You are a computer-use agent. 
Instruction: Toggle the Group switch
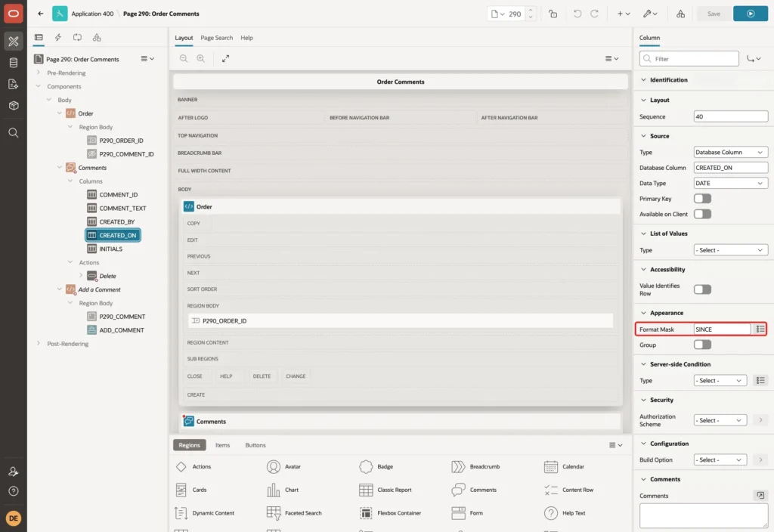[702, 345]
